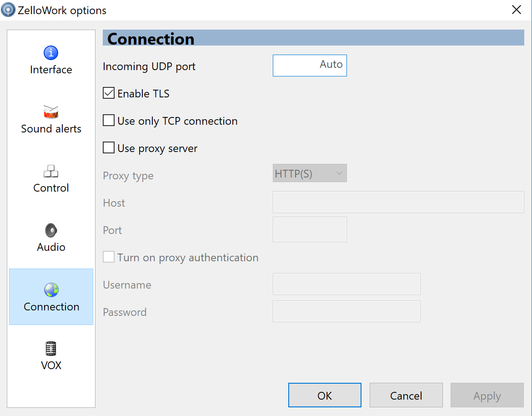
Task: Go to the Control tab label
Action: [51, 188]
